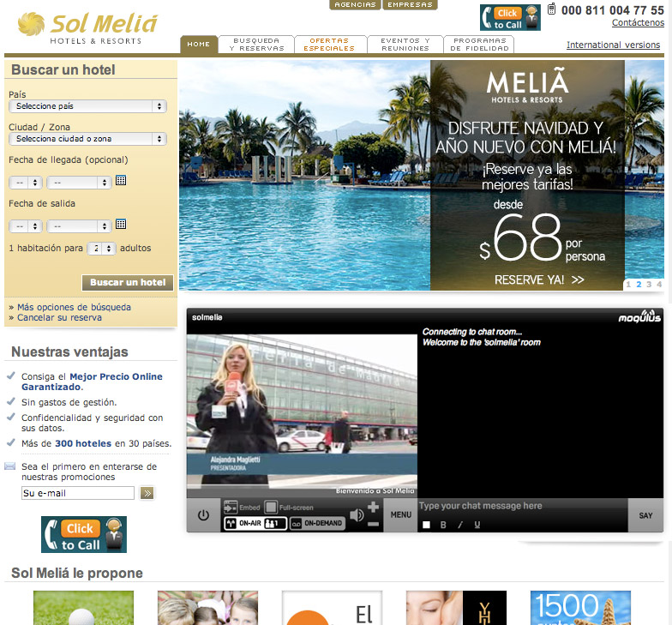
Task: Open the Eventos y Reuniones tab
Action: pyautogui.click(x=405, y=45)
